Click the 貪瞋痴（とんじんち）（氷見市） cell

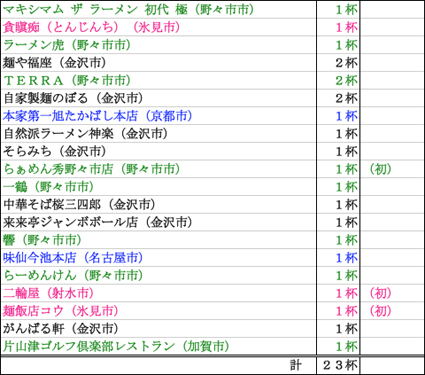158,27
